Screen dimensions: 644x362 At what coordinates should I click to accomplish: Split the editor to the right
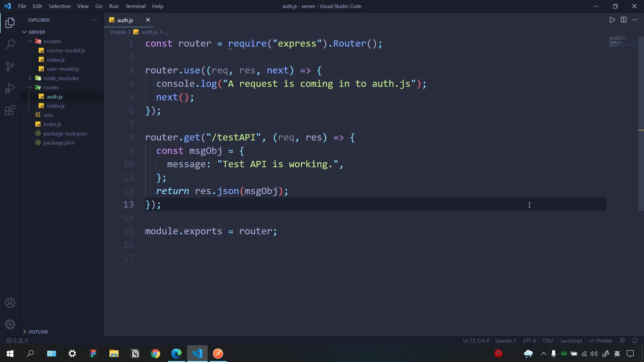(624, 20)
